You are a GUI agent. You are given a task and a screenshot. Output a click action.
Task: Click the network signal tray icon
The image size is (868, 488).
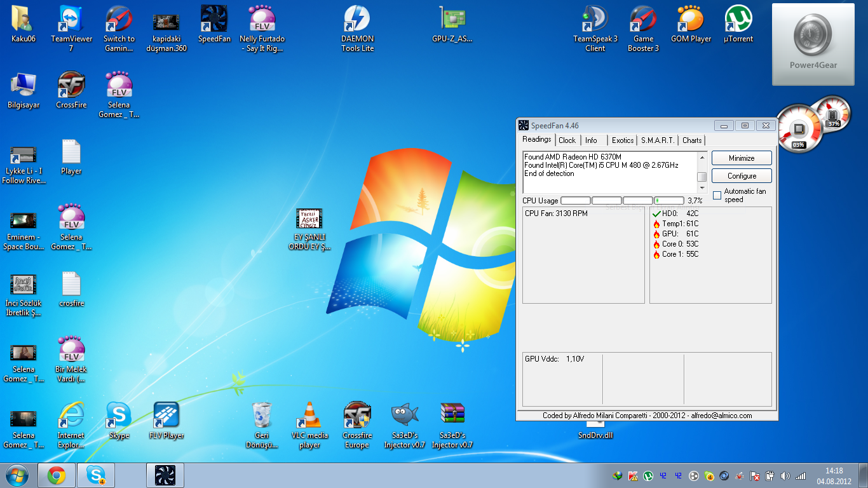(x=801, y=475)
